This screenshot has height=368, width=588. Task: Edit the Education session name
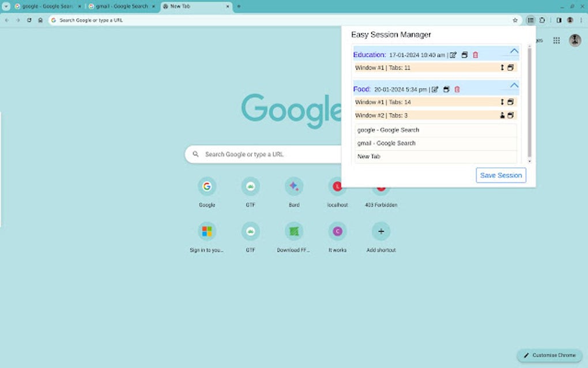click(x=454, y=55)
